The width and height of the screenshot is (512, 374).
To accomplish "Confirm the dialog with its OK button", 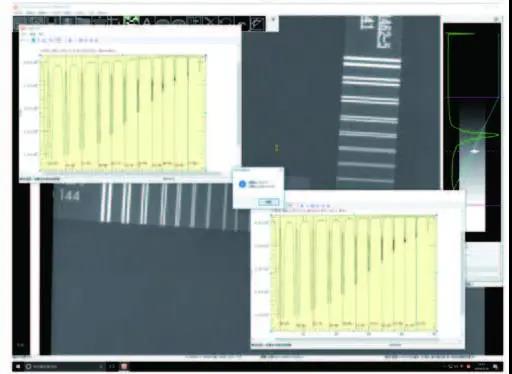I will coord(269,202).
